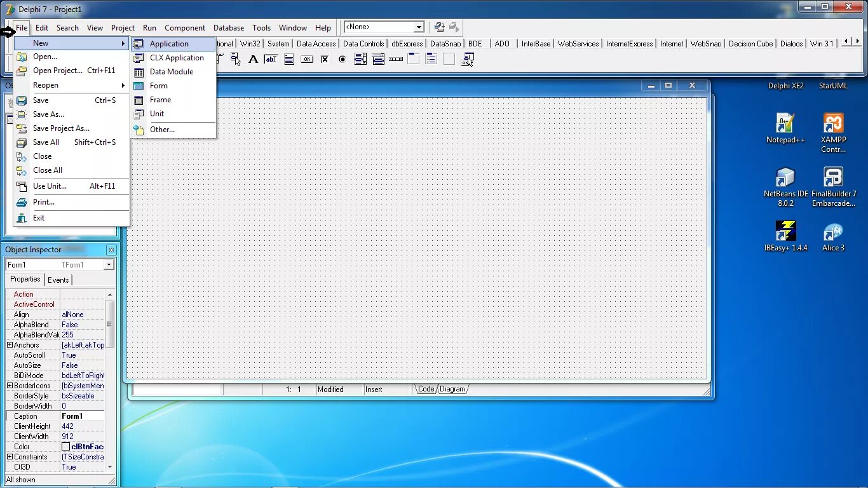
Task: Choose CLX Application from the New submenu
Action: (173, 58)
